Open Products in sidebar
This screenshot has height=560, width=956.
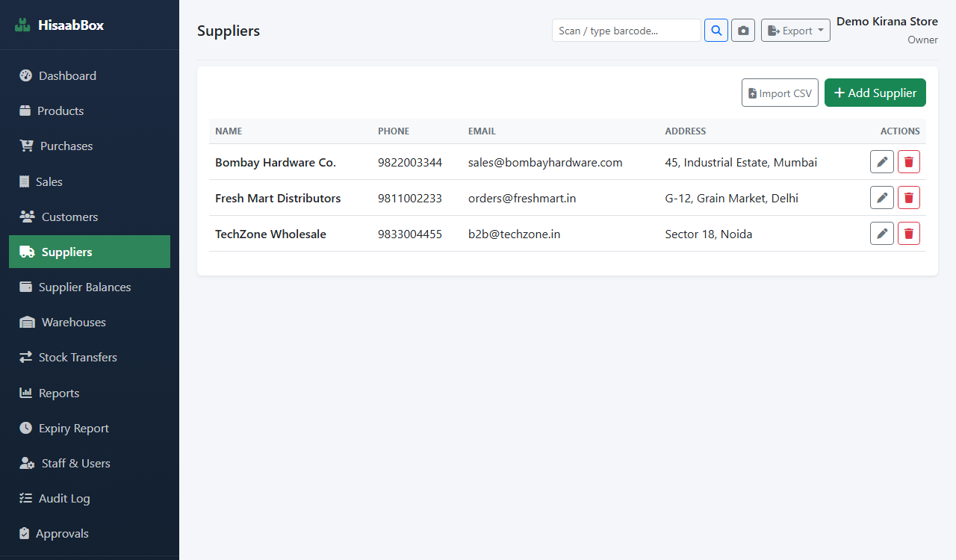click(x=90, y=111)
